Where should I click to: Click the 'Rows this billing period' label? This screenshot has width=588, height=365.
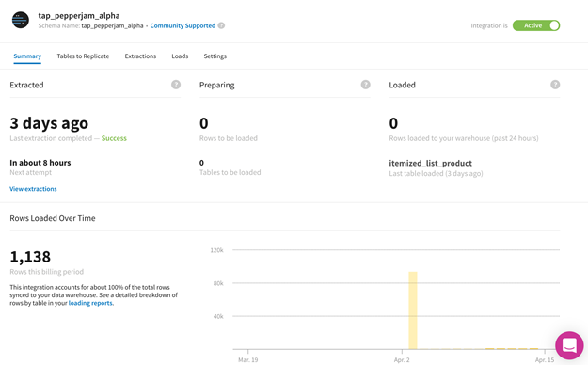point(46,272)
